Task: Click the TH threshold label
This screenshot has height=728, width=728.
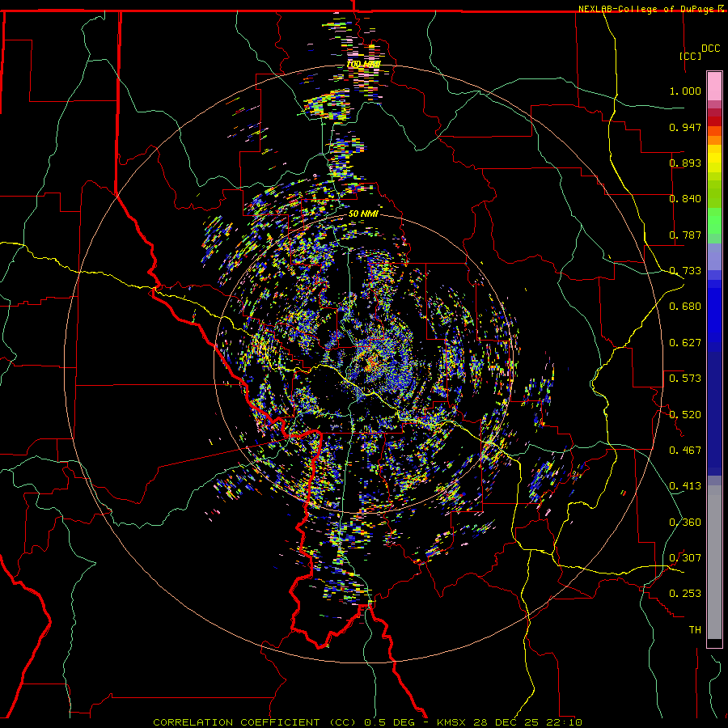Action: click(x=695, y=630)
